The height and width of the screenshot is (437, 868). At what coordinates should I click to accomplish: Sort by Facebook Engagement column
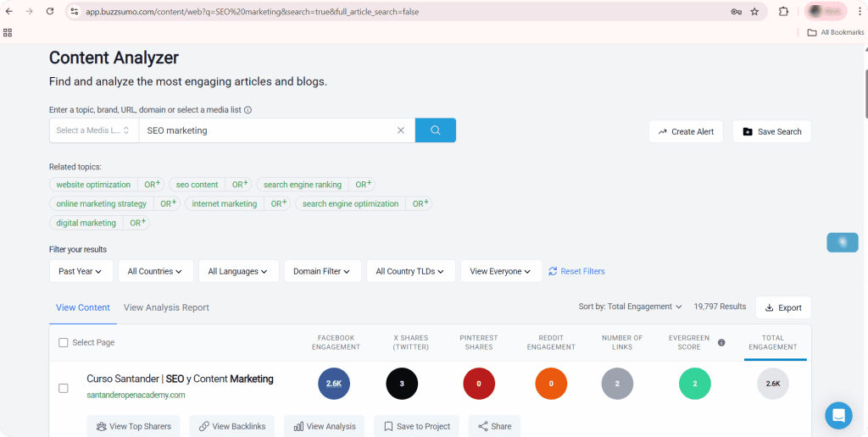(x=336, y=342)
